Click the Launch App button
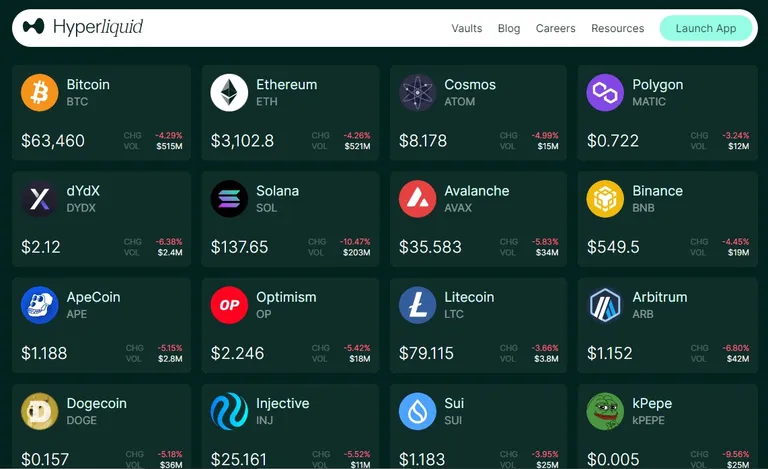768x469 pixels. (x=706, y=28)
